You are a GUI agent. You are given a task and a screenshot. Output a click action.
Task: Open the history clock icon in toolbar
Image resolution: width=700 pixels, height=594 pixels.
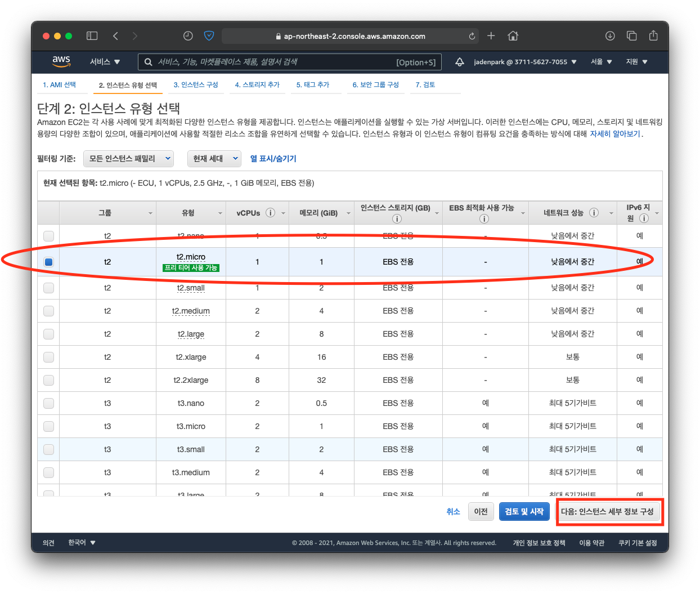pos(188,36)
